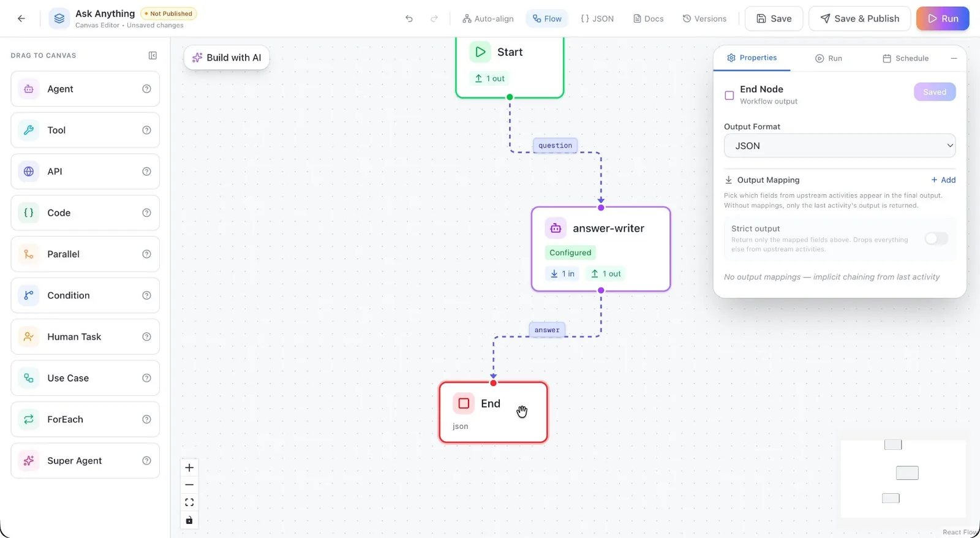Auto-align the canvas nodes
This screenshot has width=980, height=538.
[488, 18]
